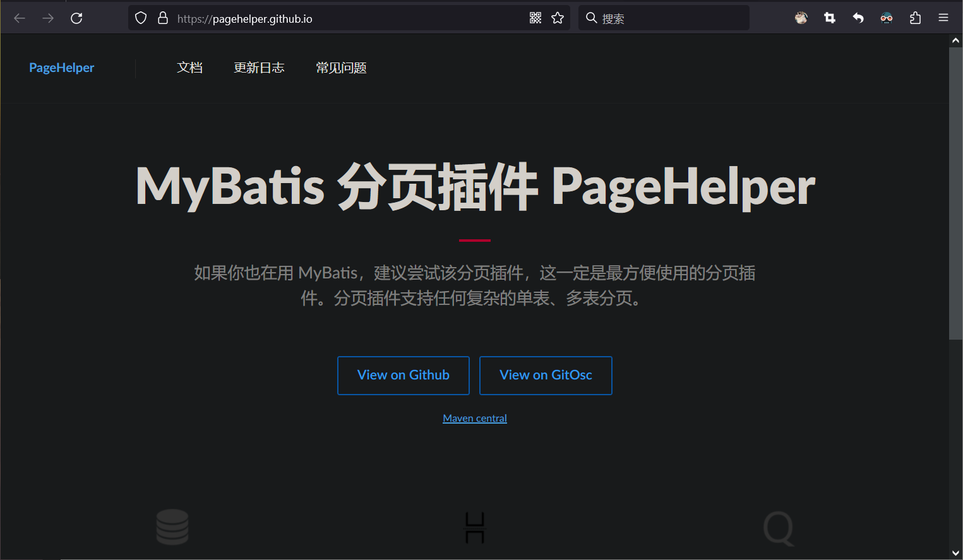Viewport: 963px width, 560px height.
Task: Open the 文档 navigation item
Action: pos(189,68)
